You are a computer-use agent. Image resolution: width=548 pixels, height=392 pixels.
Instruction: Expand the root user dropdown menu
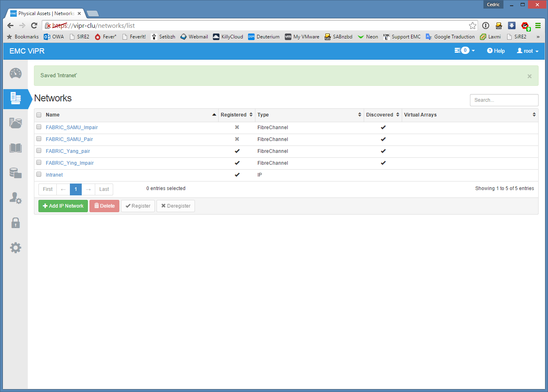click(x=528, y=51)
